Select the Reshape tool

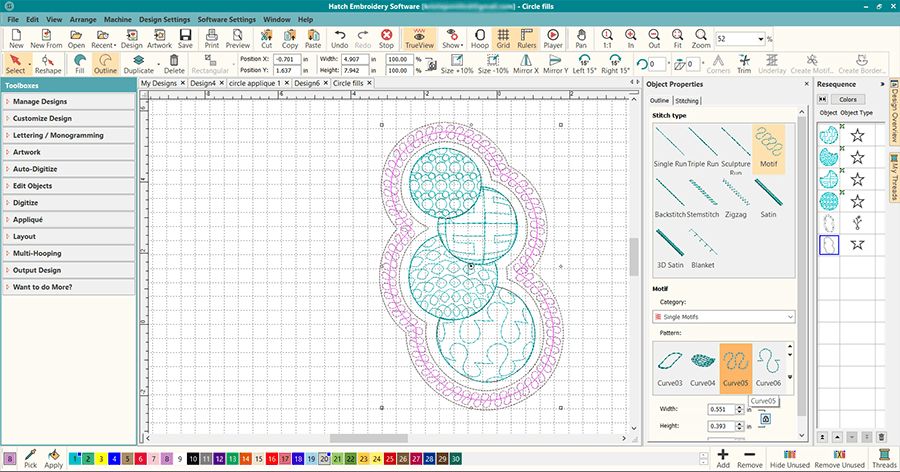pyautogui.click(x=48, y=65)
